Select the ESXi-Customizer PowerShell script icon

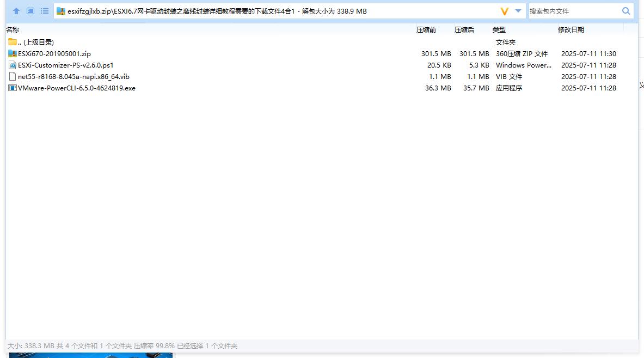[x=13, y=65]
